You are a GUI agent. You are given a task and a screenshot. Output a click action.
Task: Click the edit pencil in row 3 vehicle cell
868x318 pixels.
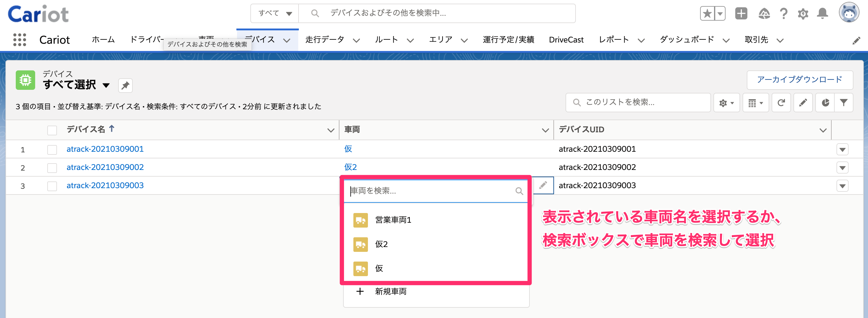point(543,185)
